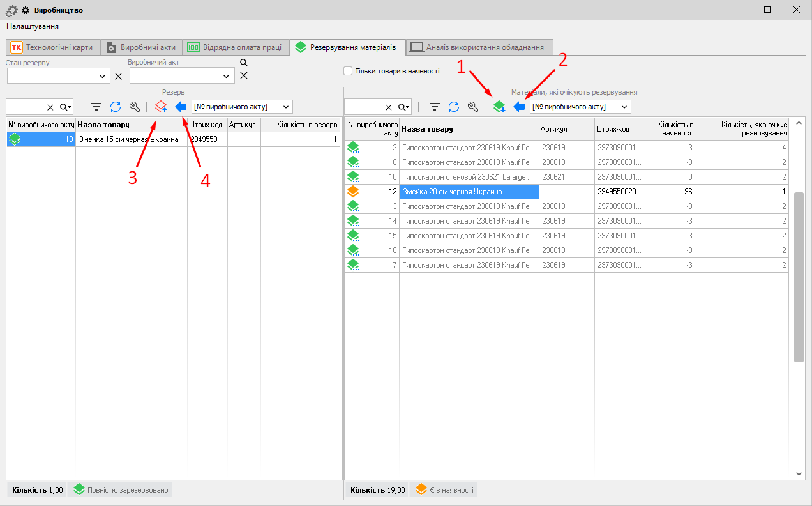
Task: Click the green reserve-material icon in right toolbar
Action: pyautogui.click(x=499, y=107)
